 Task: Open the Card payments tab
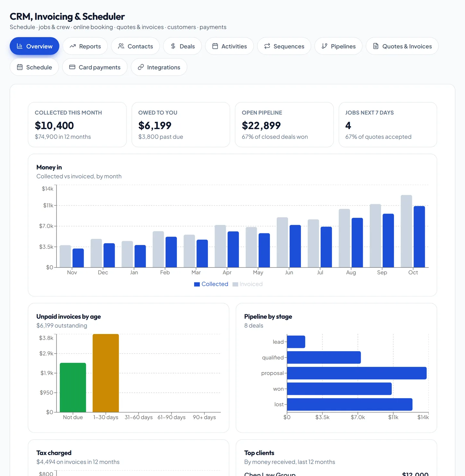click(95, 67)
